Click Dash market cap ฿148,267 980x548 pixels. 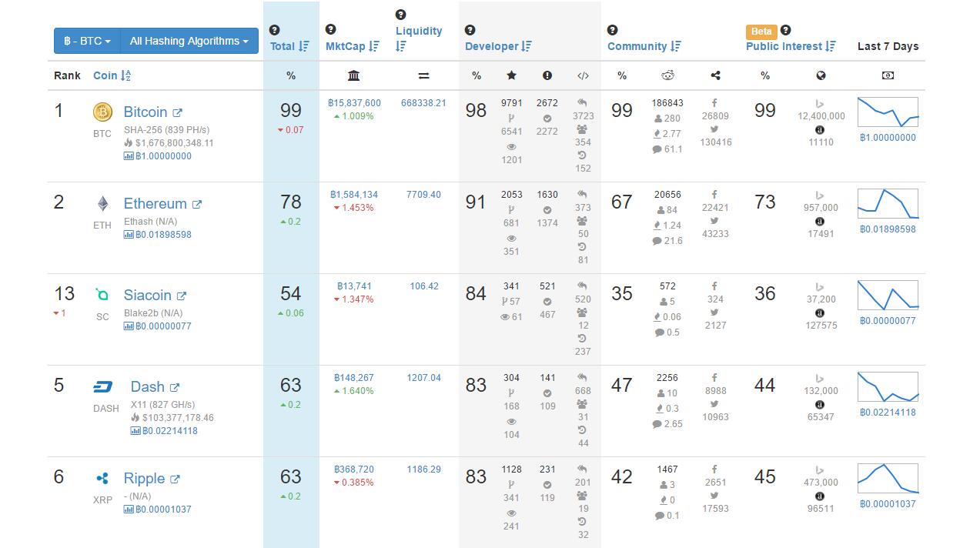(354, 378)
